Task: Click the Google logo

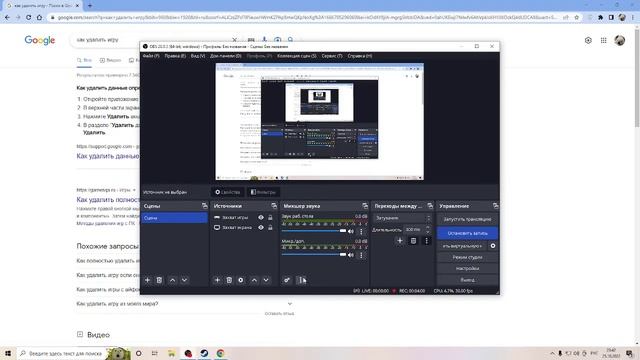Action: (40, 40)
